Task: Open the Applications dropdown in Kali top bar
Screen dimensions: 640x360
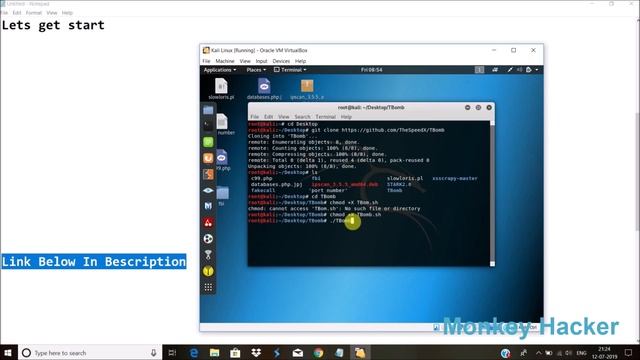Action: coord(220,70)
